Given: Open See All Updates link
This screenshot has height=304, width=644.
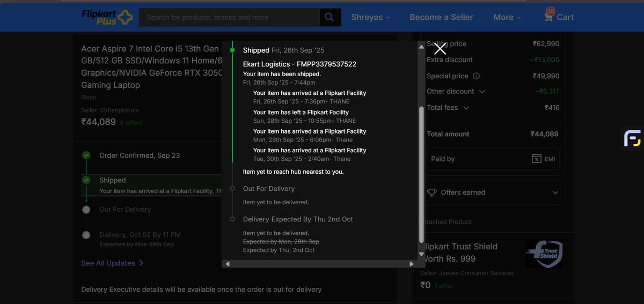Looking at the screenshot, I should (112, 263).
